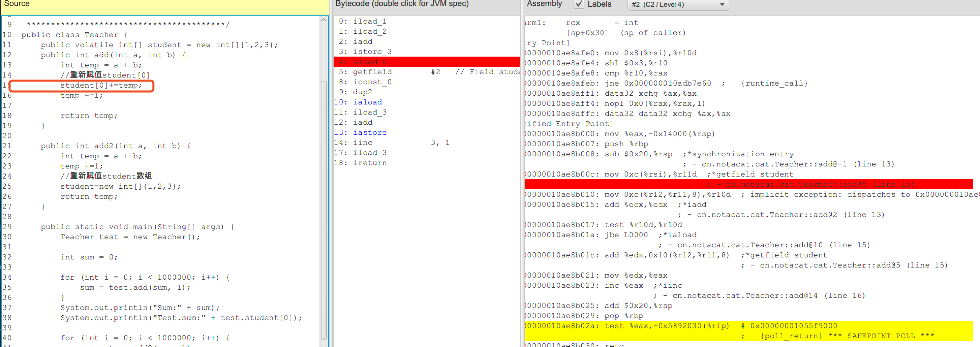Select the ireturn bytecode at offset 18
Image resolution: width=980 pixels, height=347 pixels.
pyautogui.click(x=369, y=163)
